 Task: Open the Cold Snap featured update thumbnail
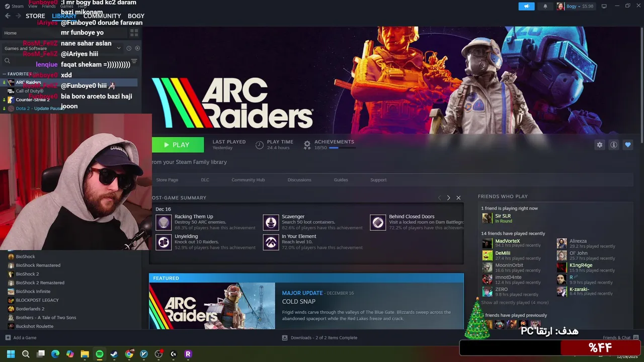tap(212, 306)
